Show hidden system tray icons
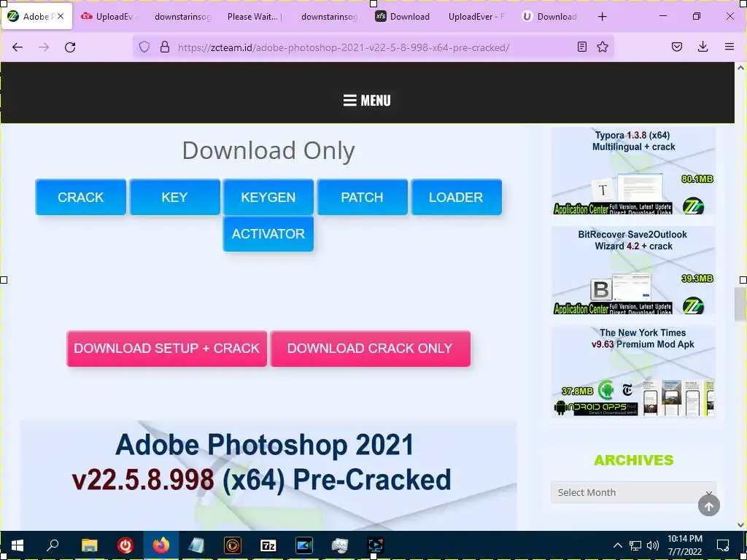 coord(617,545)
